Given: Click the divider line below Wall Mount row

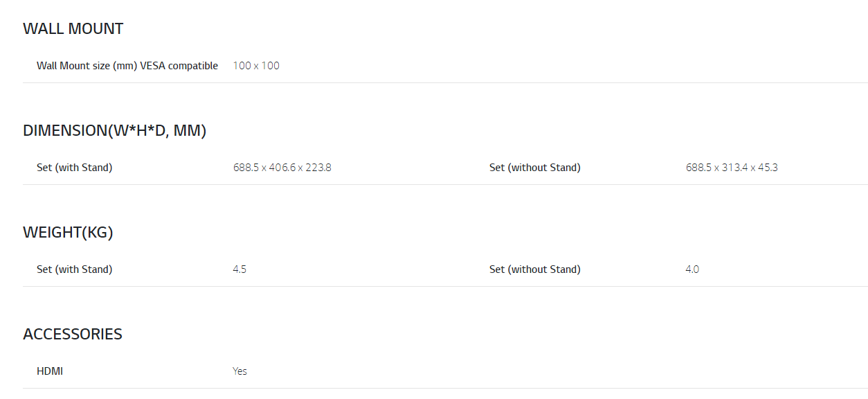Looking at the screenshot, I should 445,82.
